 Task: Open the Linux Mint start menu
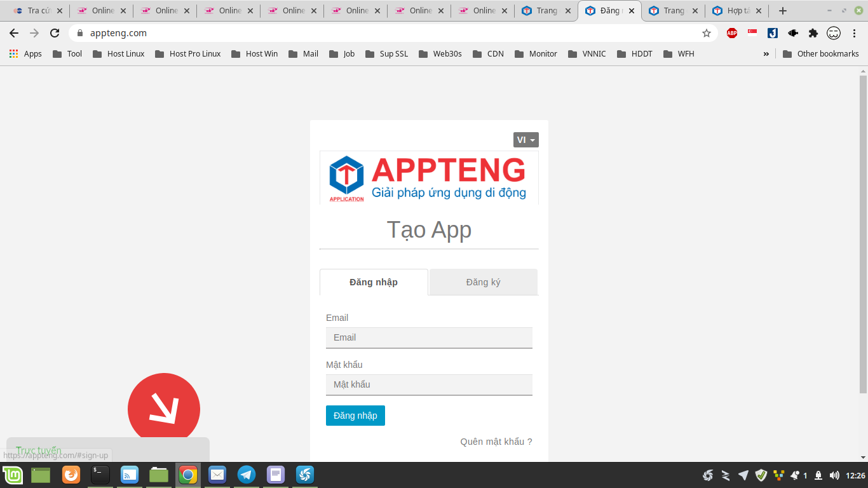click(13, 475)
